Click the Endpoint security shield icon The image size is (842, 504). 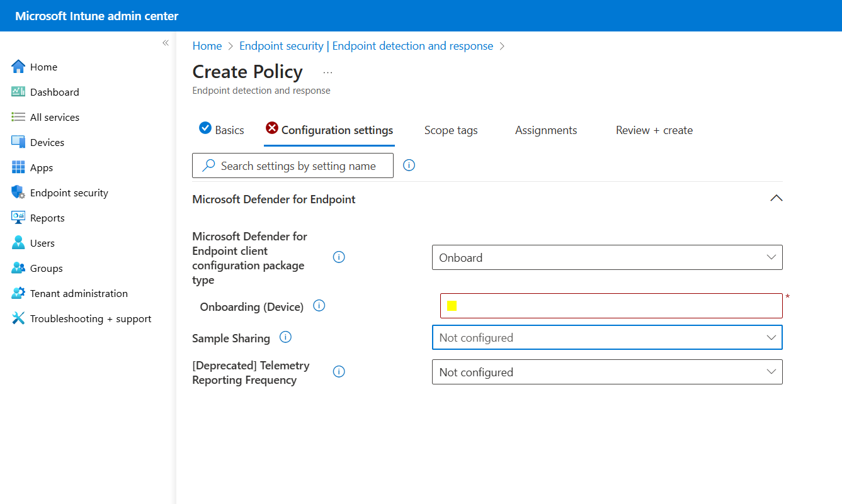tap(18, 193)
